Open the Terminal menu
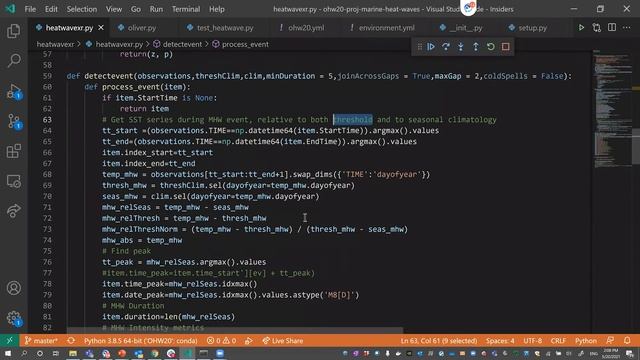The image size is (640, 360). 186,9
